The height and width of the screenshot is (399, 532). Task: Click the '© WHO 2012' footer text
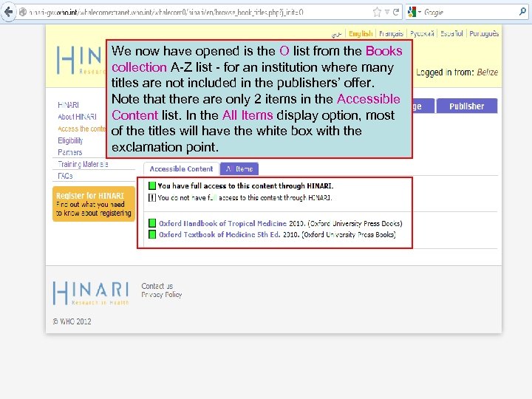72,321
